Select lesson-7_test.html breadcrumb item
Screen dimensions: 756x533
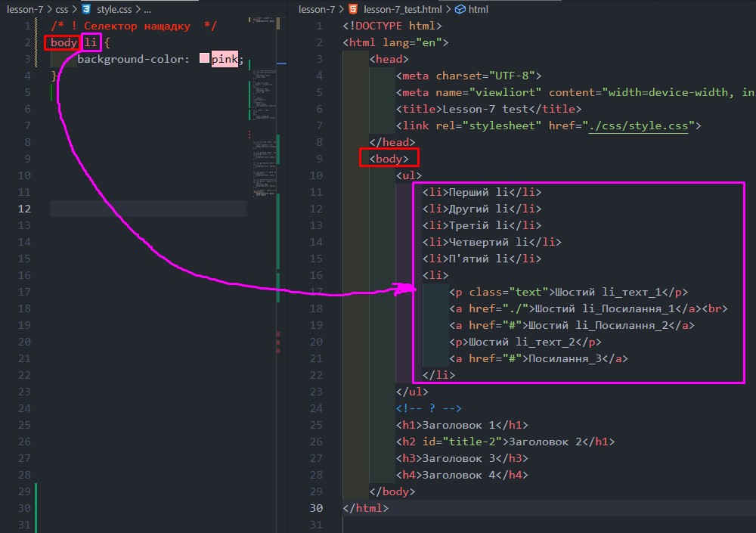click(402, 9)
